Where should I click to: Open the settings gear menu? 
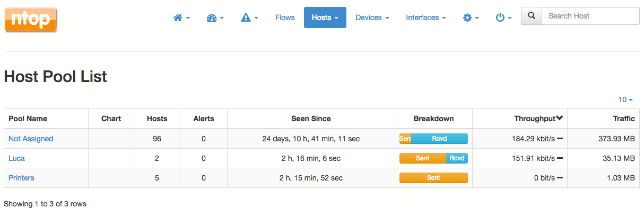(x=471, y=17)
